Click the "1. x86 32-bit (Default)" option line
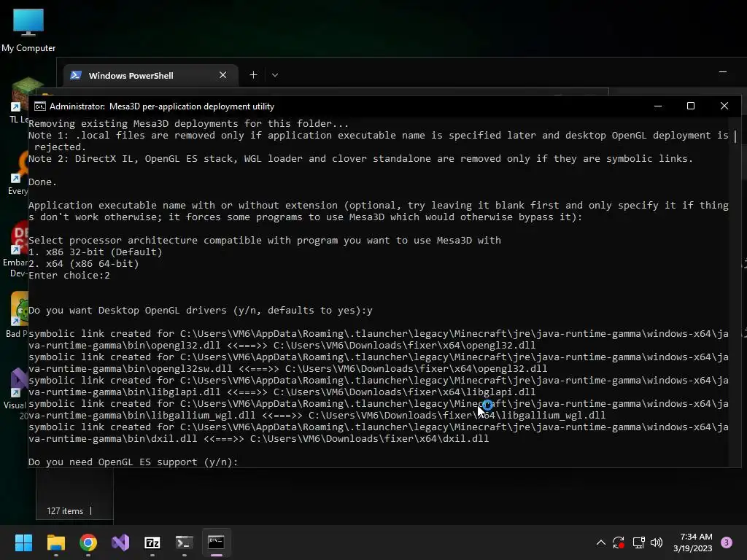This screenshot has width=747, height=560. tap(96, 252)
